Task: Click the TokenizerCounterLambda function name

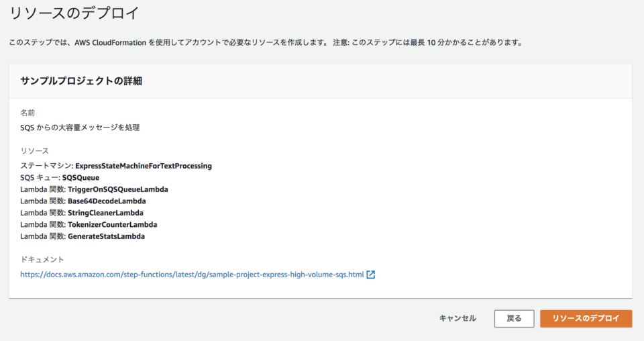Action: [x=113, y=225]
